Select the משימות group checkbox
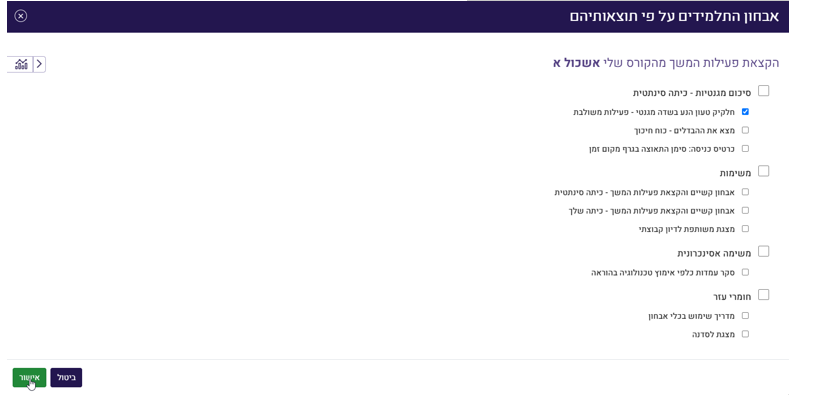The image size is (824, 395). [764, 171]
